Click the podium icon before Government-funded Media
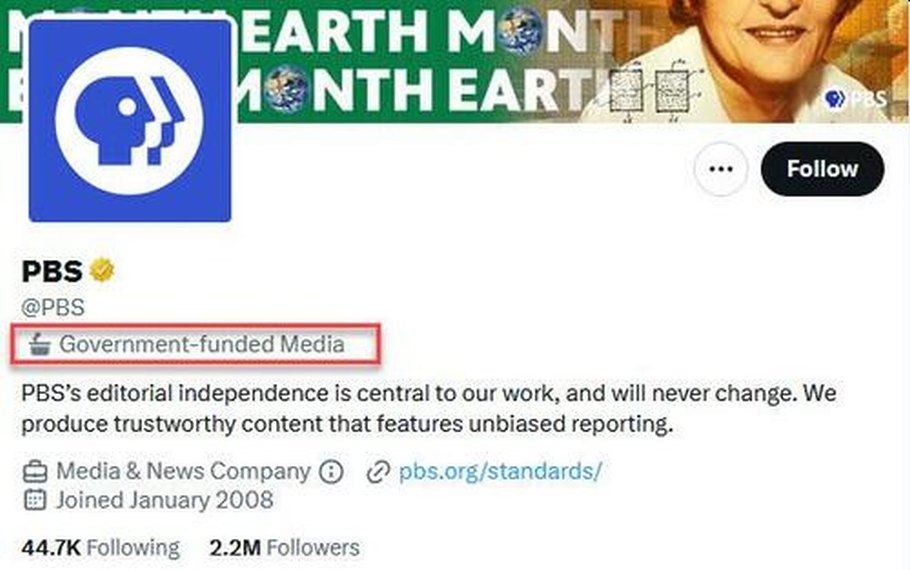910x570 pixels. [40, 345]
